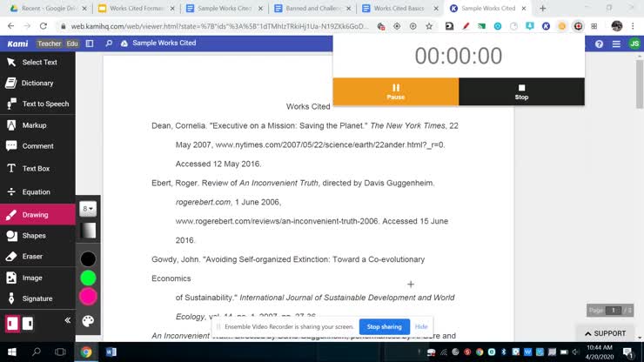Open the stroke thickness dropdown

pyautogui.click(x=88, y=209)
